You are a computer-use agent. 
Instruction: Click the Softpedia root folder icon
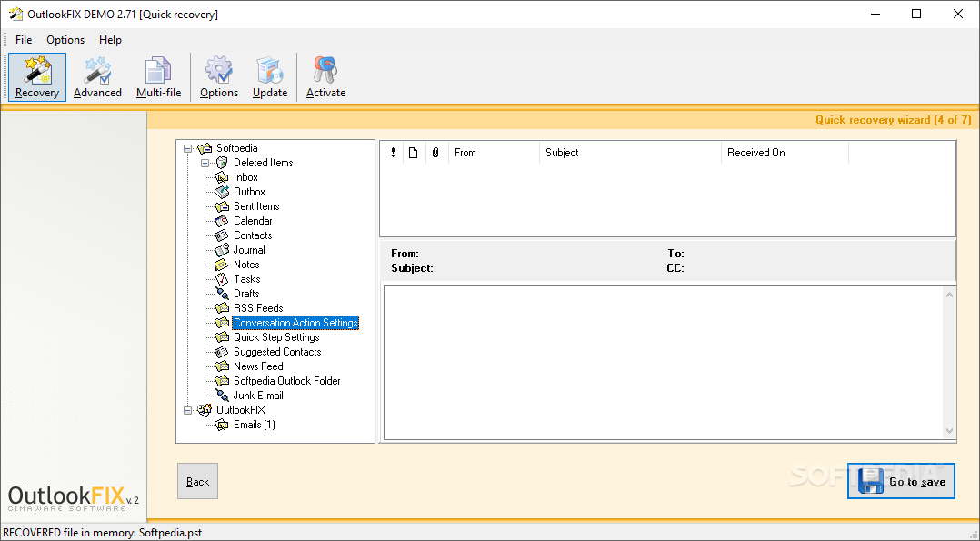205,148
